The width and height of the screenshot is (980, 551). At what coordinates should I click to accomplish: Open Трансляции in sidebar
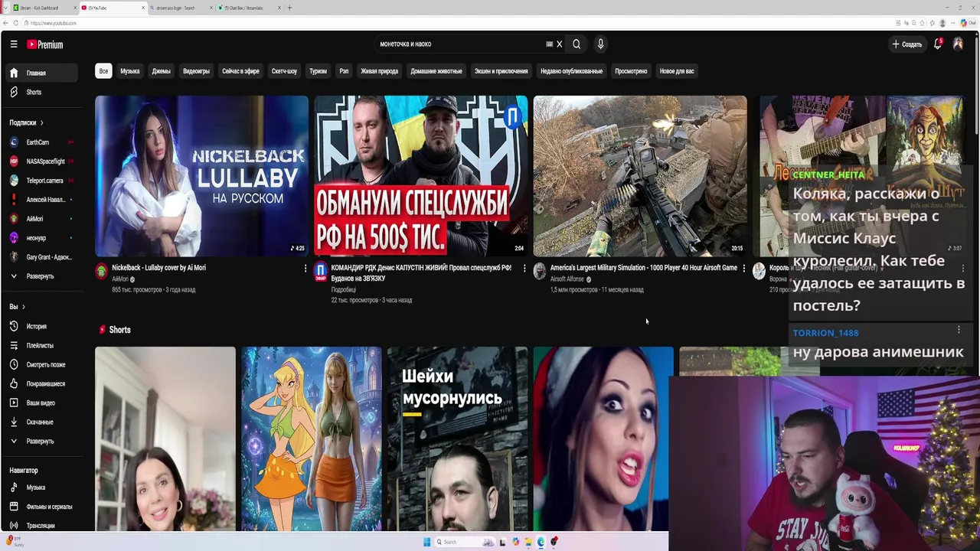point(43,526)
